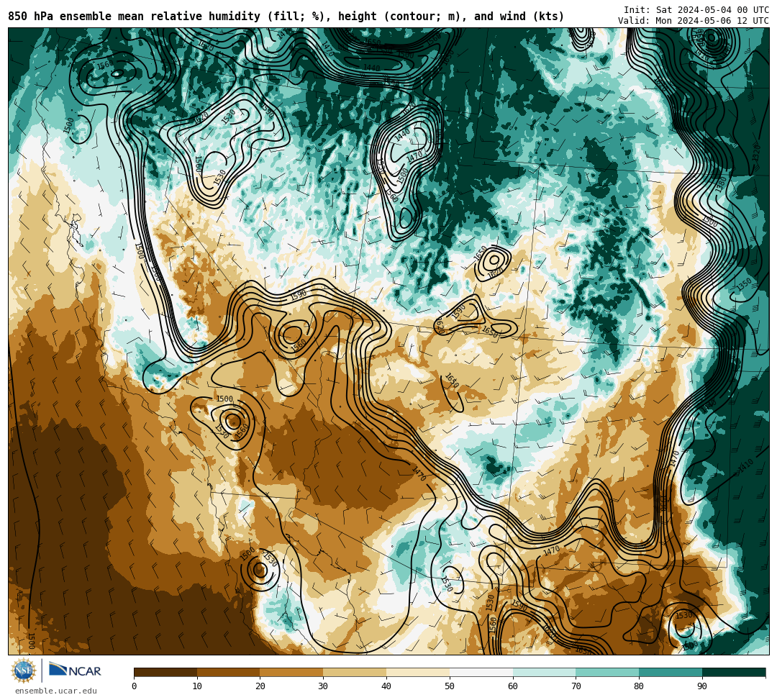Click the 10-20 brown colorbar segment
The width and height of the screenshot is (777, 700).
click(229, 672)
